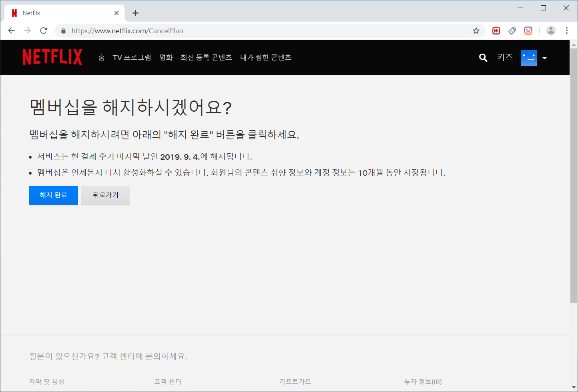
Task: Click the 뒤로가기 button
Action: 106,195
